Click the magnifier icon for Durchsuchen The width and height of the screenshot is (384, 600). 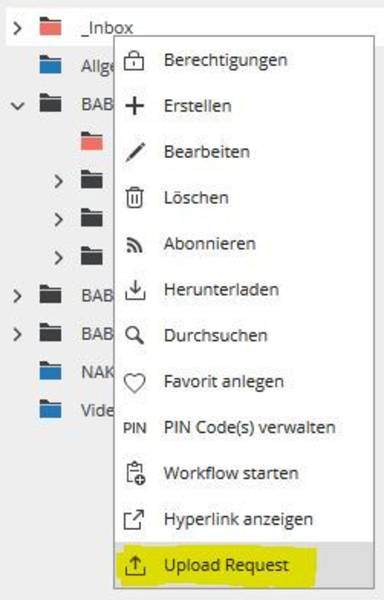[x=135, y=336]
